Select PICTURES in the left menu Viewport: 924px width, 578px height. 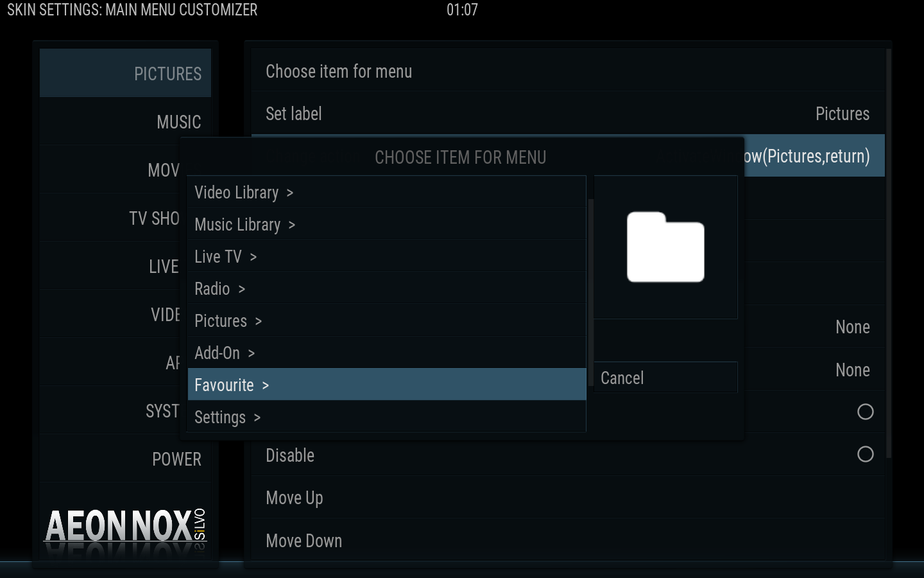coord(125,73)
